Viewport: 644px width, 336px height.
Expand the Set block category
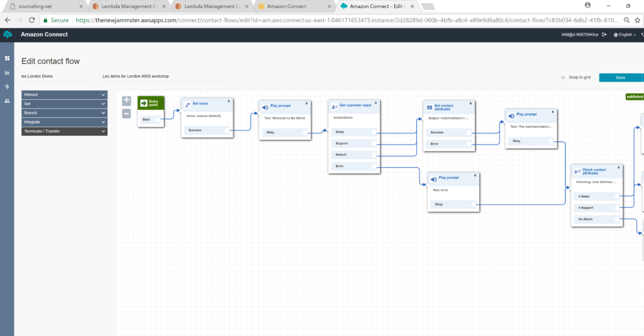tap(65, 104)
